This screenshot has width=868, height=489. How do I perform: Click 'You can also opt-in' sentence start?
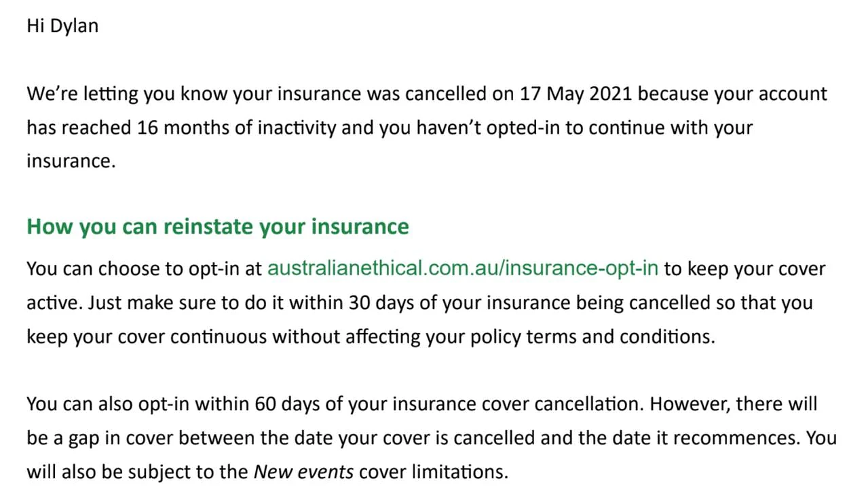(109, 404)
